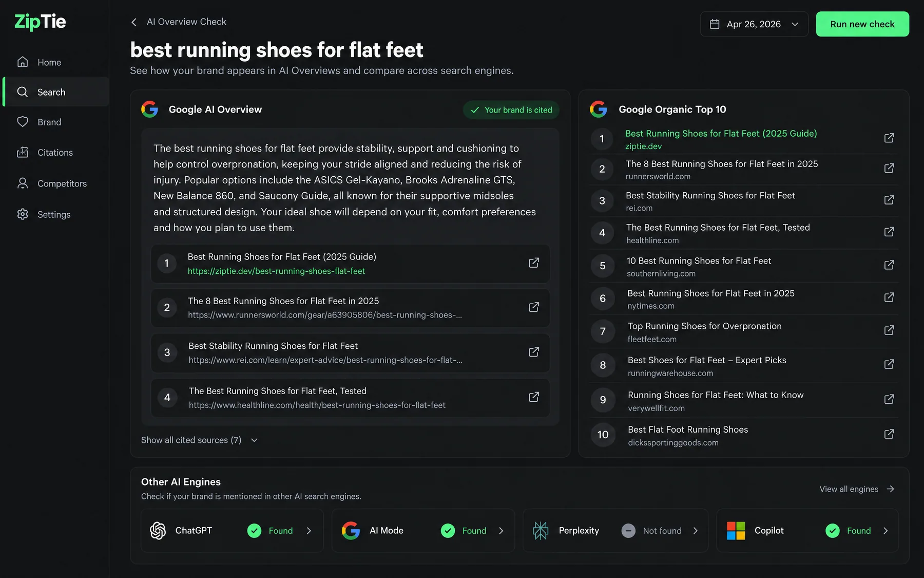Open organic result 1 ziptie.dev external icon
The height and width of the screenshot is (578, 924).
click(x=889, y=138)
